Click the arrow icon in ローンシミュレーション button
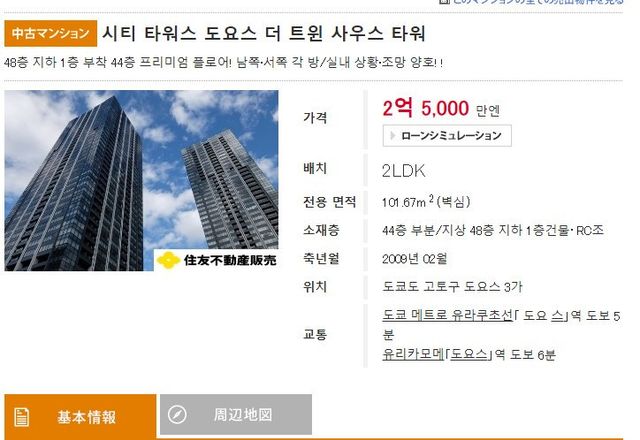This screenshot has height=440, width=640. (393, 136)
